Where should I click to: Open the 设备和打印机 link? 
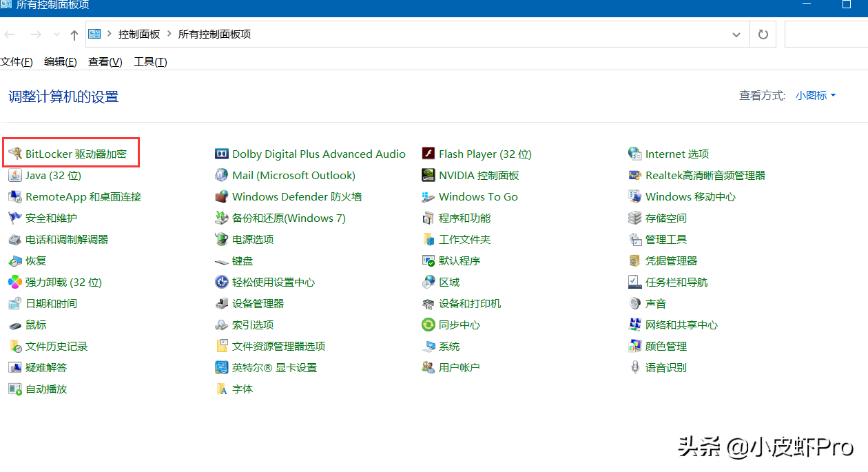(x=470, y=303)
